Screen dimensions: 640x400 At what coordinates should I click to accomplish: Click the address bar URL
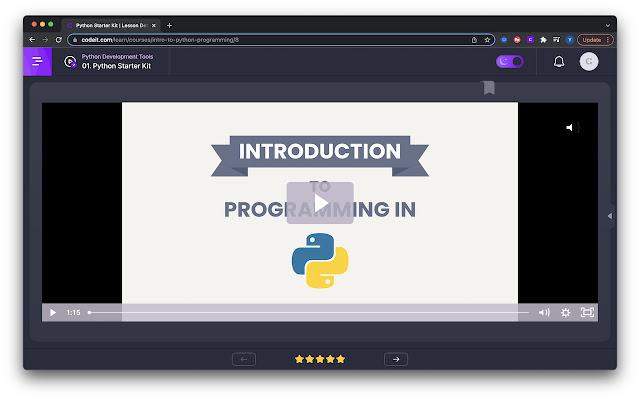point(160,40)
